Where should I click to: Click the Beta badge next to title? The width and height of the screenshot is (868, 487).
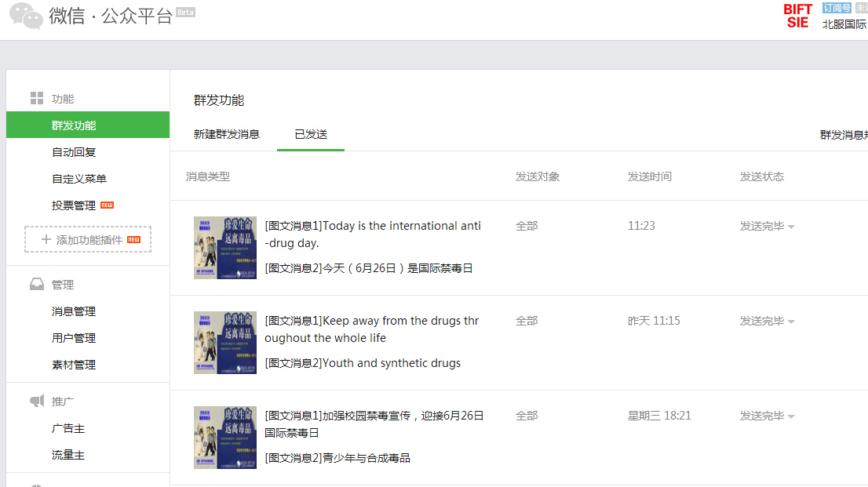(185, 13)
